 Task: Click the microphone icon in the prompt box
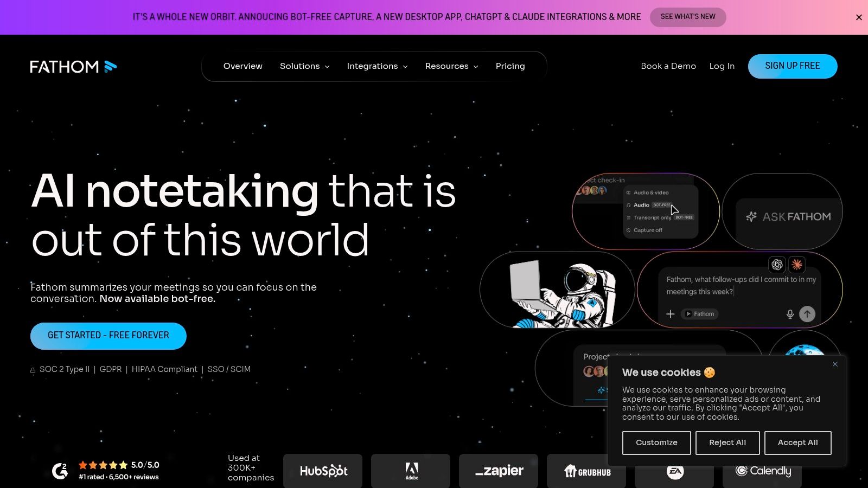[x=790, y=314]
